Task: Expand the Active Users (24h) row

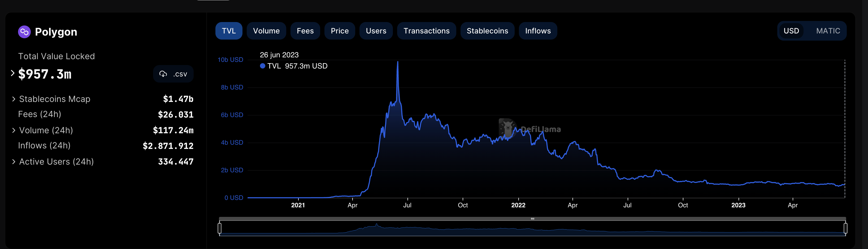Action: click(x=14, y=162)
